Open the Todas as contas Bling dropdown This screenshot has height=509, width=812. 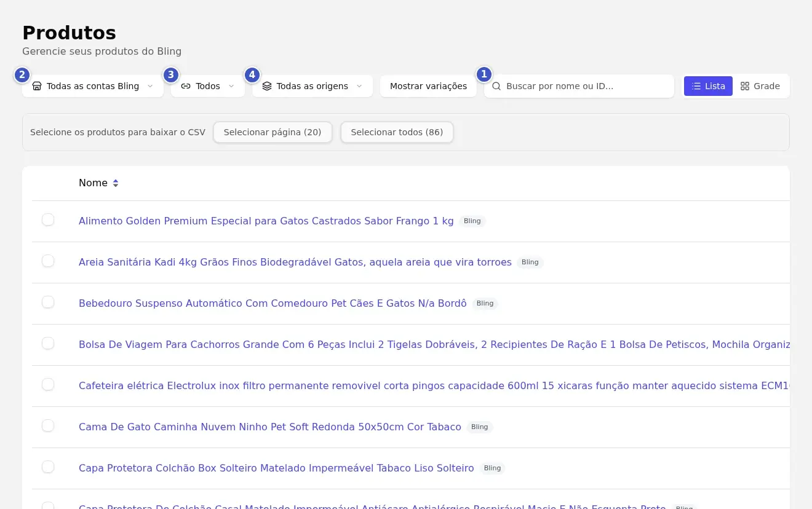[x=93, y=86]
